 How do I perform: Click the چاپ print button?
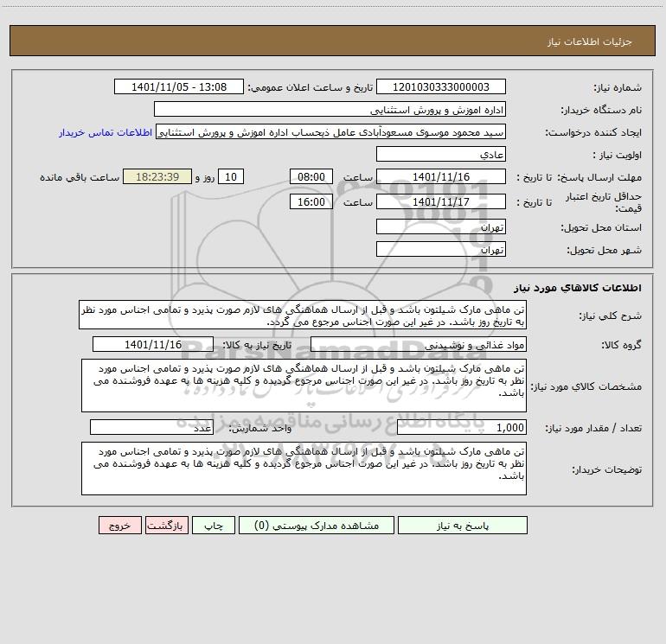pos(214,525)
